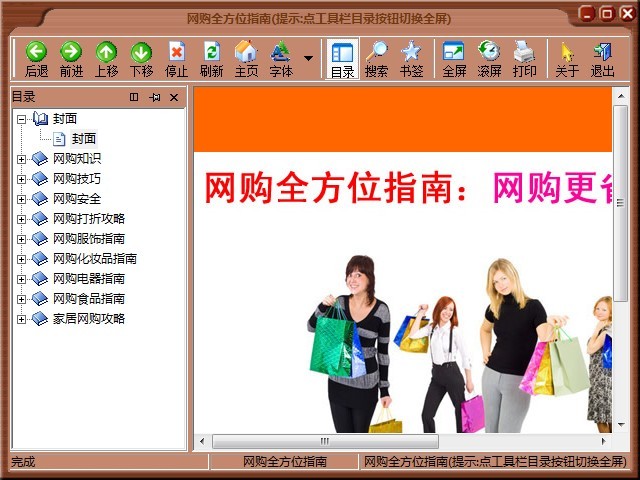Click the 完成 status bar text
The width and height of the screenshot is (640, 480).
[23, 462]
